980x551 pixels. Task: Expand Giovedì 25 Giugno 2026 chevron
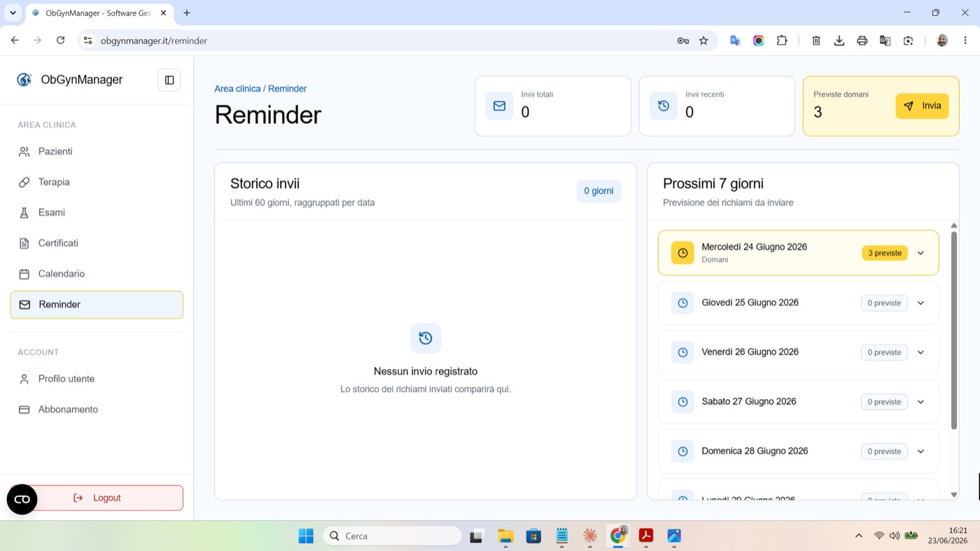[x=920, y=303]
